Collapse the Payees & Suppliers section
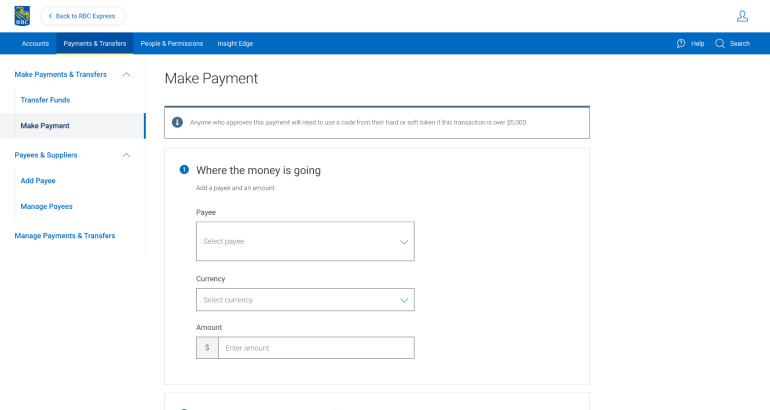This screenshot has height=410, width=770. click(x=126, y=155)
